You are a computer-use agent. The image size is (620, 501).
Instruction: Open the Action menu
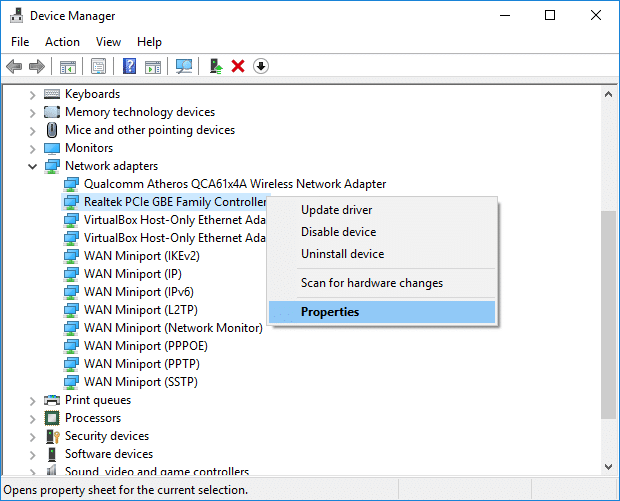(x=62, y=42)
